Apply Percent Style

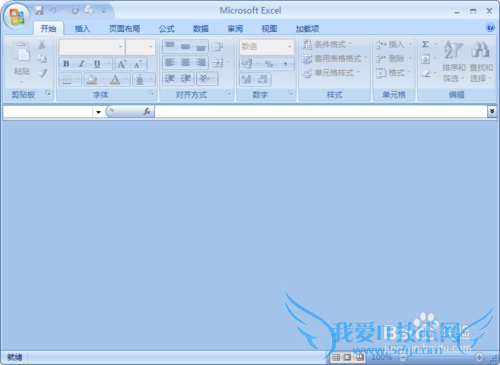[x=269, y=64]
